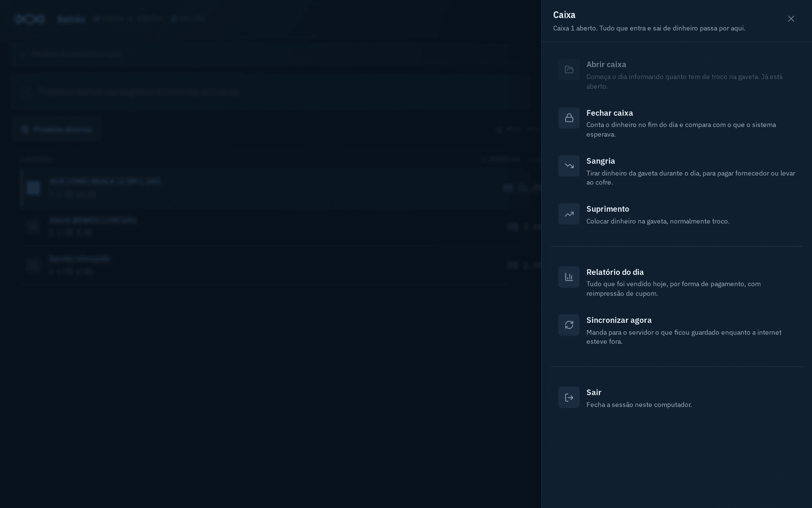This screenshot has height=508, width=812.
Task: Choose the Suprimento option
Action: [x=677, y=214]
